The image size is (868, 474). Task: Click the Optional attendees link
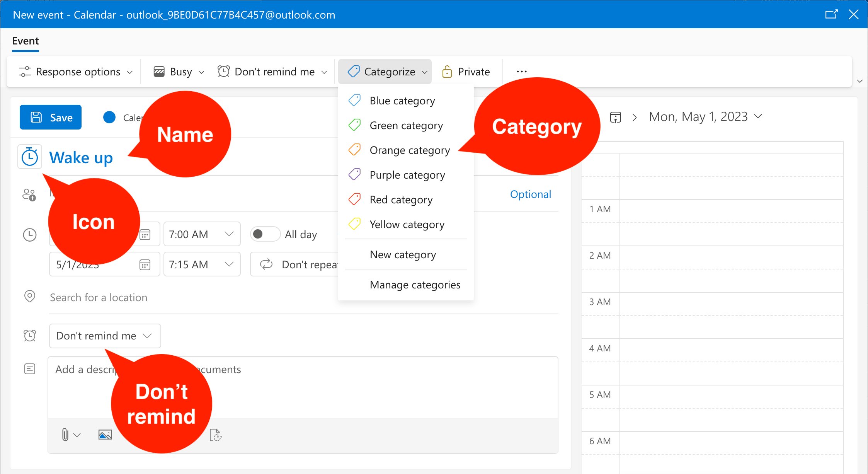pyautogui.click(x=530, y=194)
